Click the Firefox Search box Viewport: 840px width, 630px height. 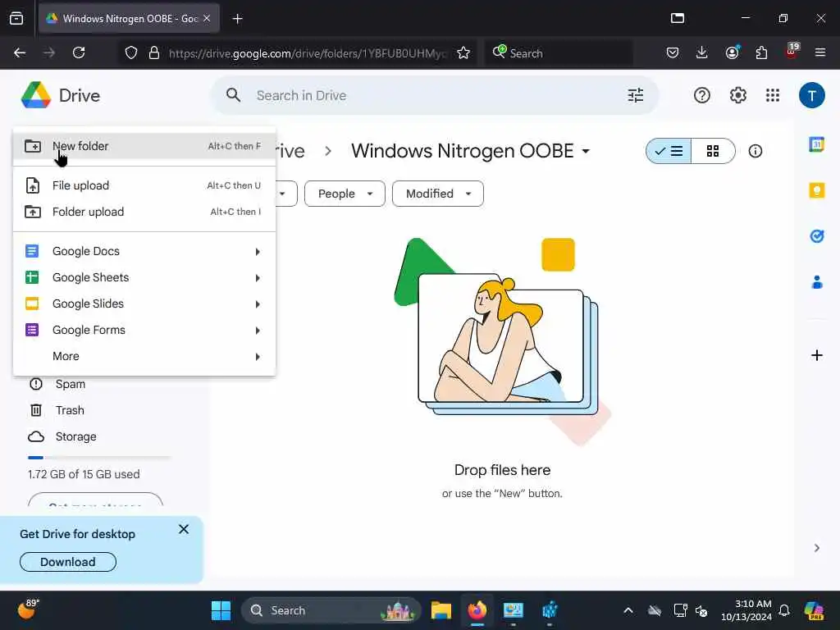click(559, 52)
